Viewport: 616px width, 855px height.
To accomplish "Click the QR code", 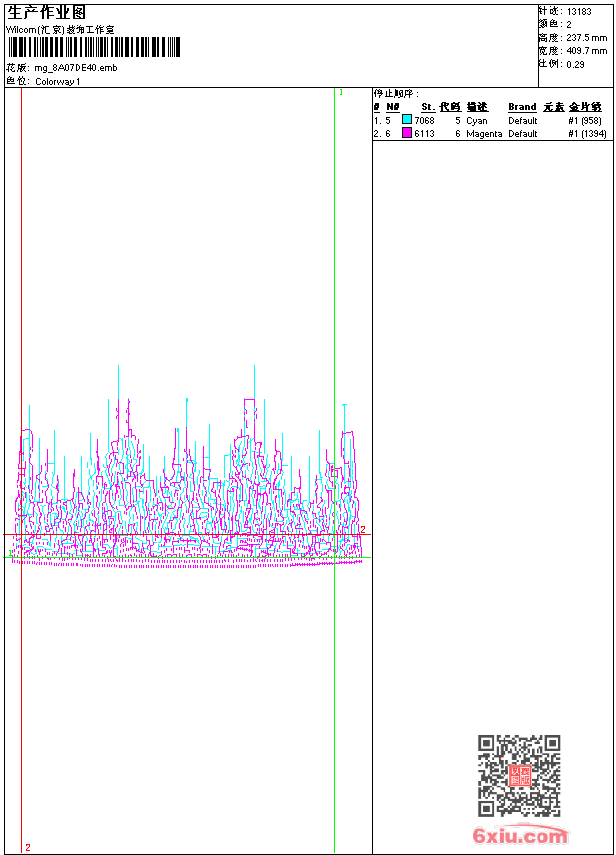I will [x=520, y=775].
